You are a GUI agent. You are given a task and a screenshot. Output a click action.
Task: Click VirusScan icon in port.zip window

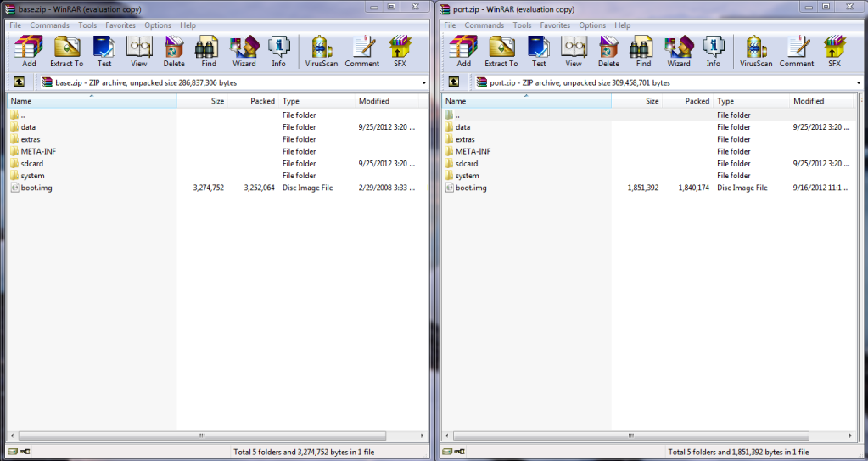tap(755, 51)
